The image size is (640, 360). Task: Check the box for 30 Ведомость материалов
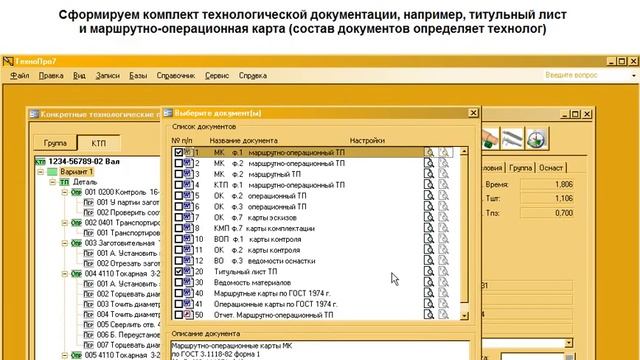[178, 282]
